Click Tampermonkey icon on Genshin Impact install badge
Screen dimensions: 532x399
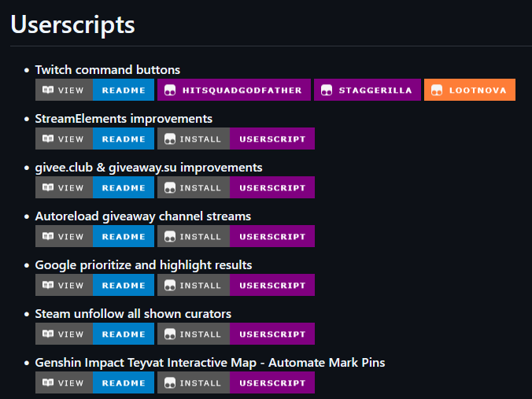coord(170,383)
